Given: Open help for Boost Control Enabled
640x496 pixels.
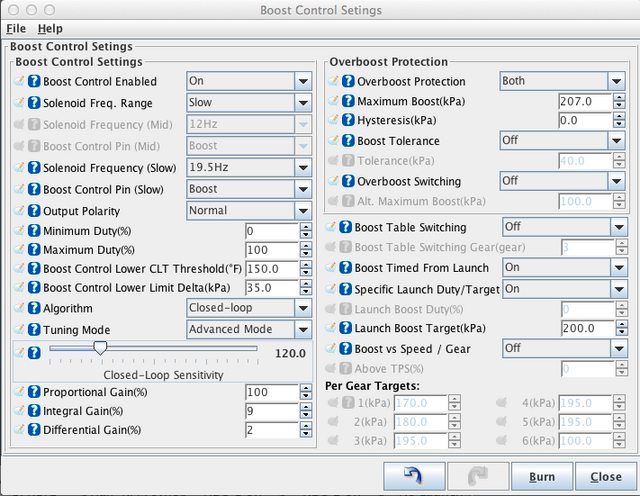Looking at the screenshot, I should pyautogui.click(x=34, y=81).
